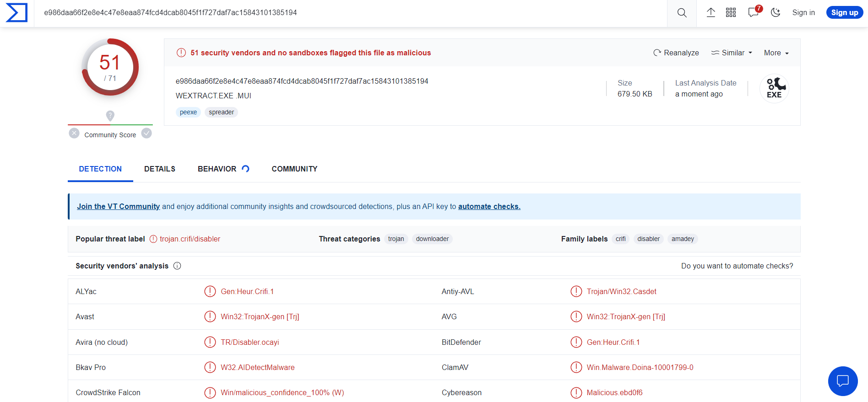
Task: Switch to the BEHAVIOR tab
Action: (x=217, y=169)
